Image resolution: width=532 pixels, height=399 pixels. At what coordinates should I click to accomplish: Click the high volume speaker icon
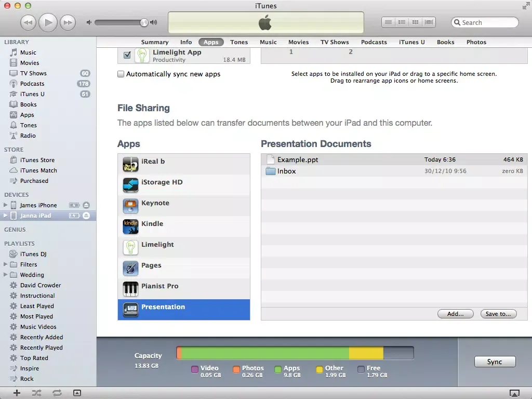154,22
